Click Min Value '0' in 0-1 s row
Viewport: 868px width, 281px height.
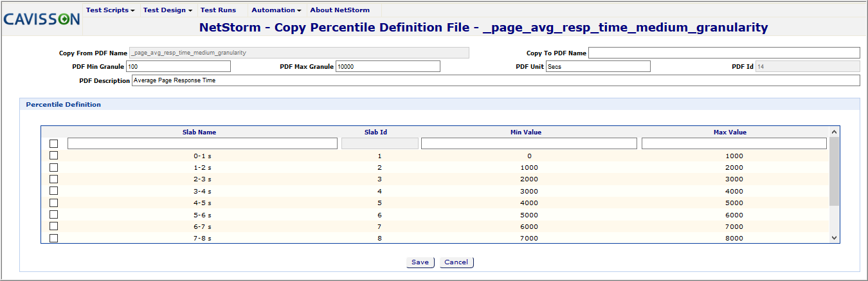pyautogui.click(x=529, y=156)
